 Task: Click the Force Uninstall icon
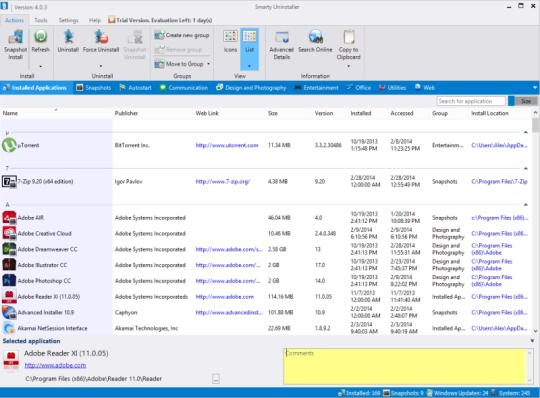(101, 36)
